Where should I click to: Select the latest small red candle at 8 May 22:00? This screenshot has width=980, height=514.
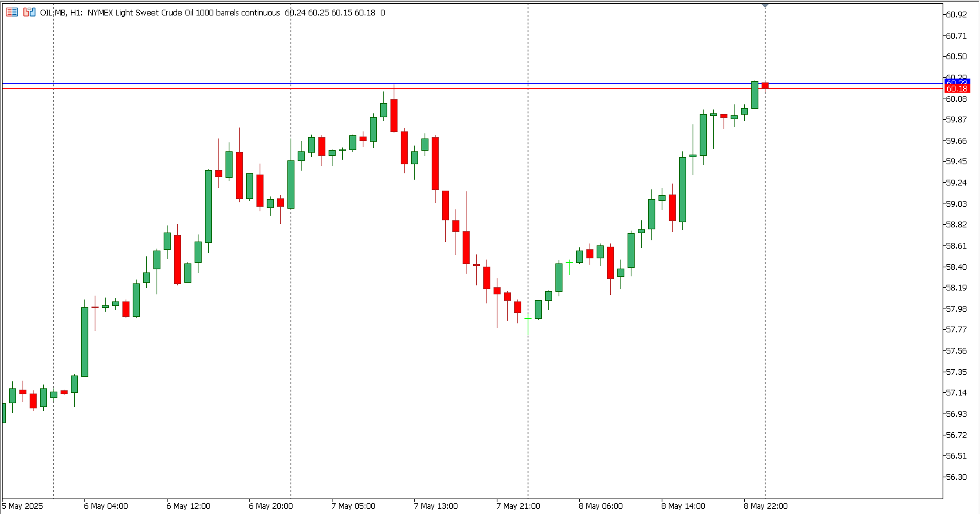coord(765,86)
